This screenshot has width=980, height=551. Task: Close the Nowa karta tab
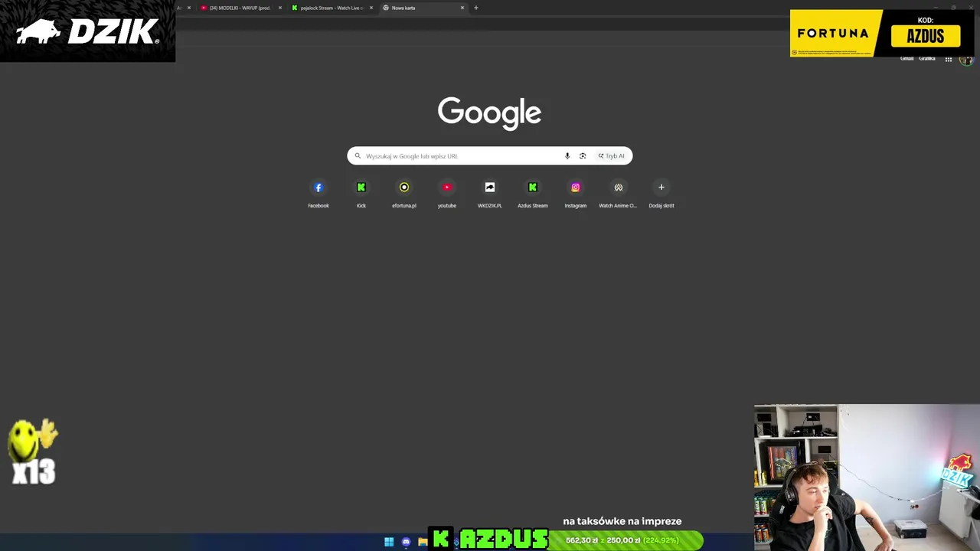click(462, 8)
